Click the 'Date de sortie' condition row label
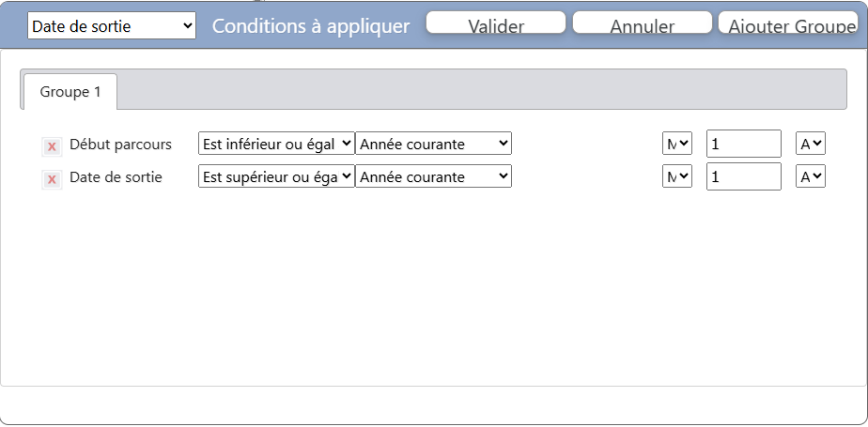This screenshot has height=427, width=868. (116, 176)
